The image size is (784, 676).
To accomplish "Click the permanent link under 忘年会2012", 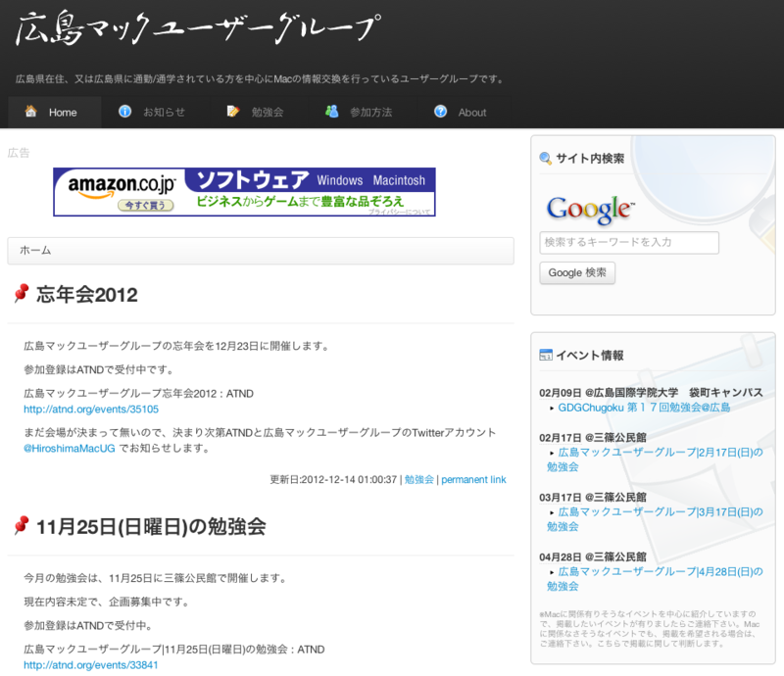I will [473, 479].
